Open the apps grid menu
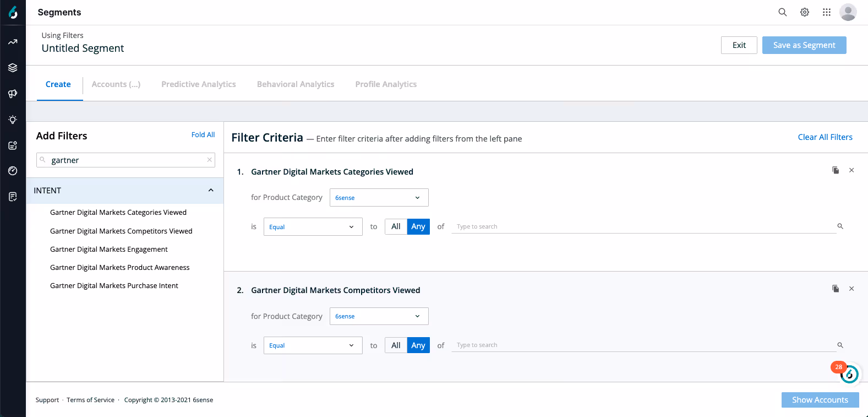Viewport: 868px width, 417px height. pos(827,12)
